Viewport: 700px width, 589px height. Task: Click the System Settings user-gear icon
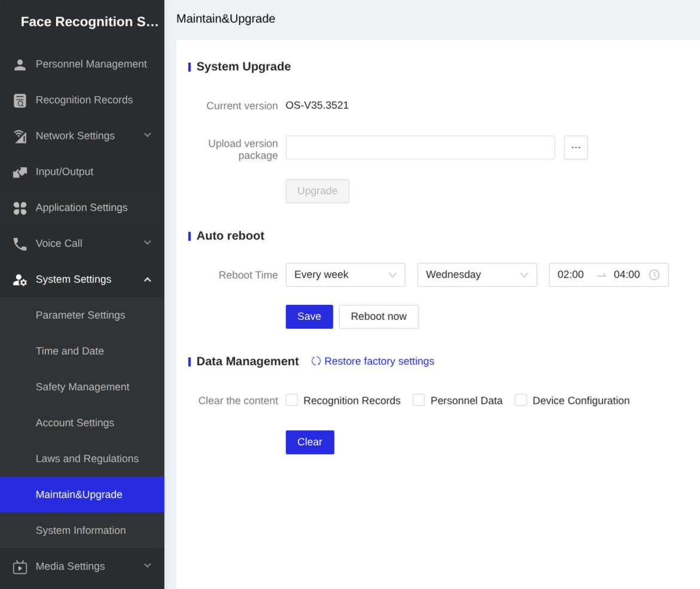pos(20,280)
